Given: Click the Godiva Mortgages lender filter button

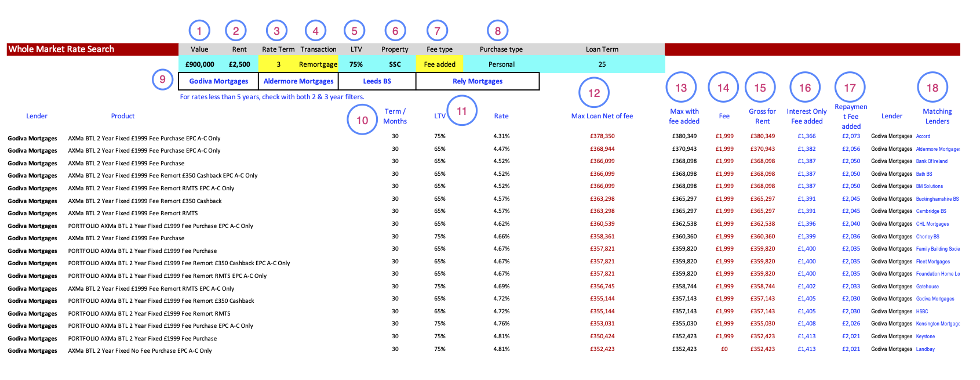Looking at the screenshot, I should click(218, 81).
